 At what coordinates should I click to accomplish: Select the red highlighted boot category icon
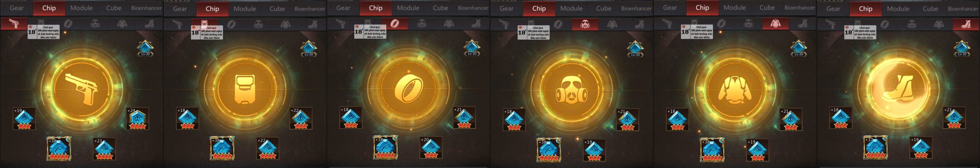coord(966,24)
